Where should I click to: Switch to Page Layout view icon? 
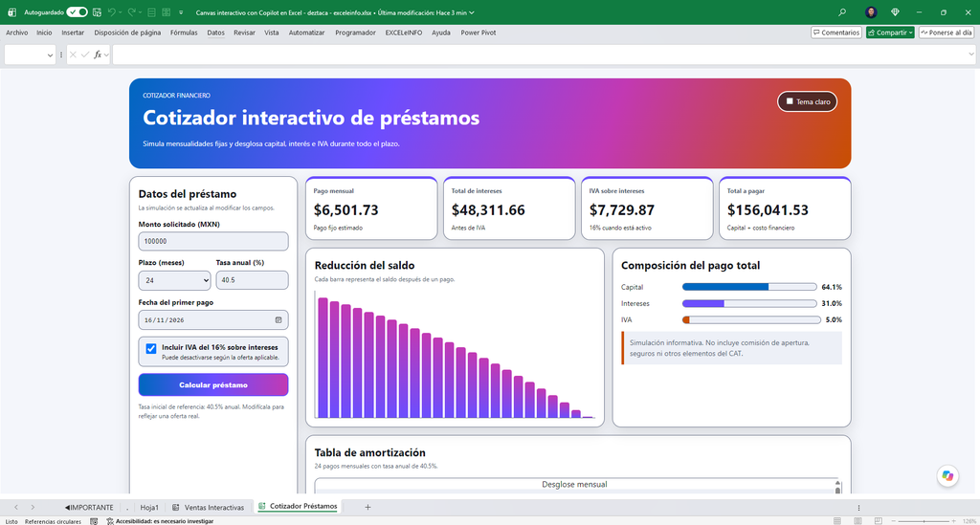(x=858, y=520)
